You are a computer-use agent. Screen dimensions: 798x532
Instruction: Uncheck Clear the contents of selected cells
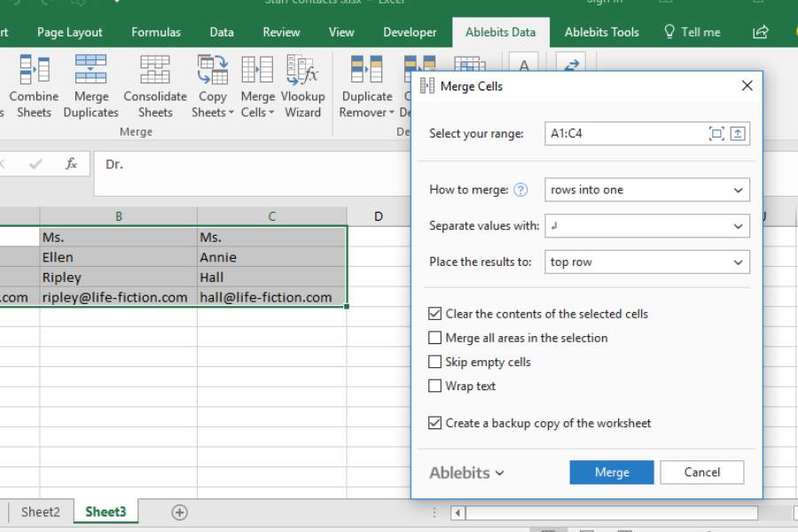coord(435,314)
